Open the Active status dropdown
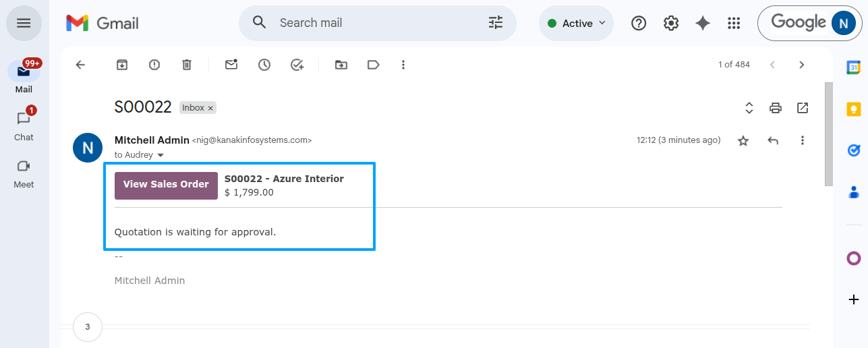The image size is (868, 348). (x=576, y=23)
